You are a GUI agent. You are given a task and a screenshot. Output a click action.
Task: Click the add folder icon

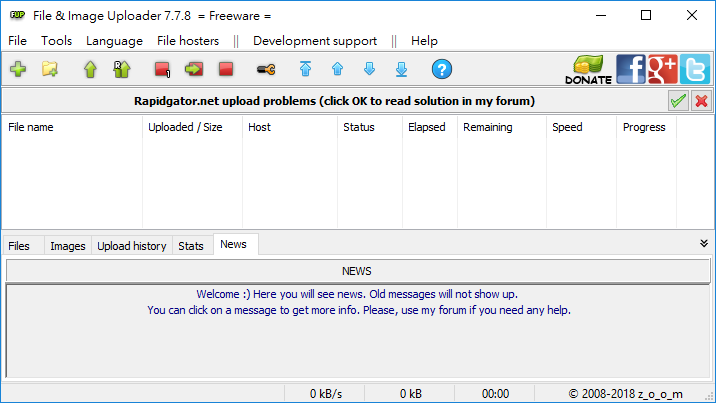(x=50, y=69)
